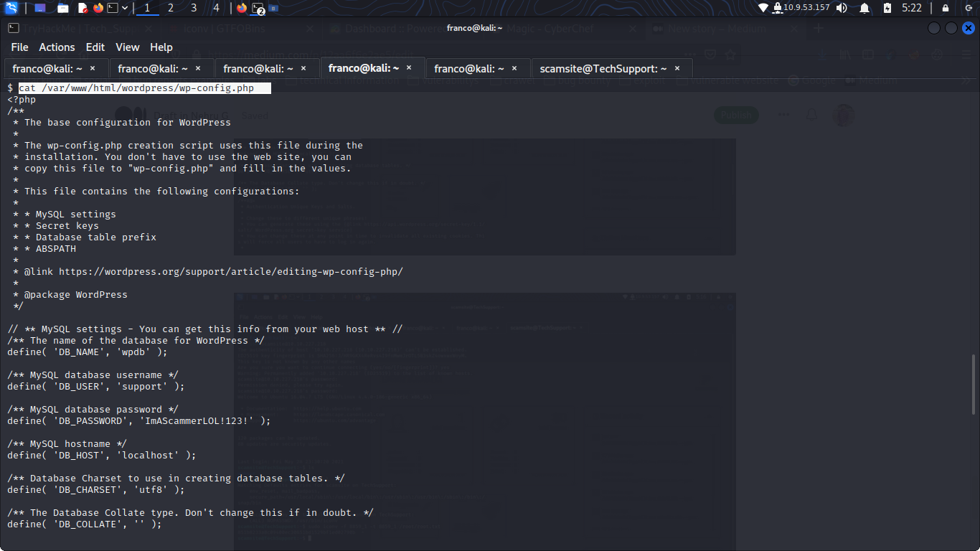This screenshot has width=980, height=551.
Task: Switch to the first franco@kali tab
Action: (x=56, y=68)
